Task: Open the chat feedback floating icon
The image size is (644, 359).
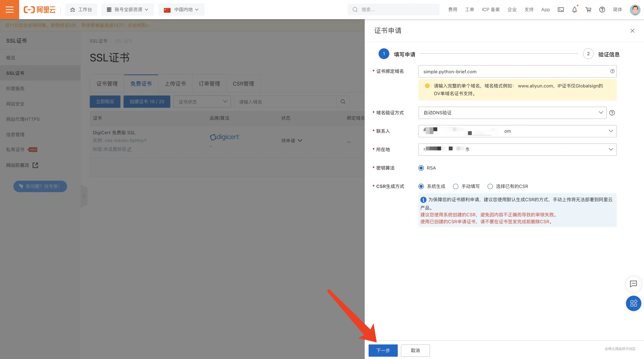Action: (x=633, y=284)
